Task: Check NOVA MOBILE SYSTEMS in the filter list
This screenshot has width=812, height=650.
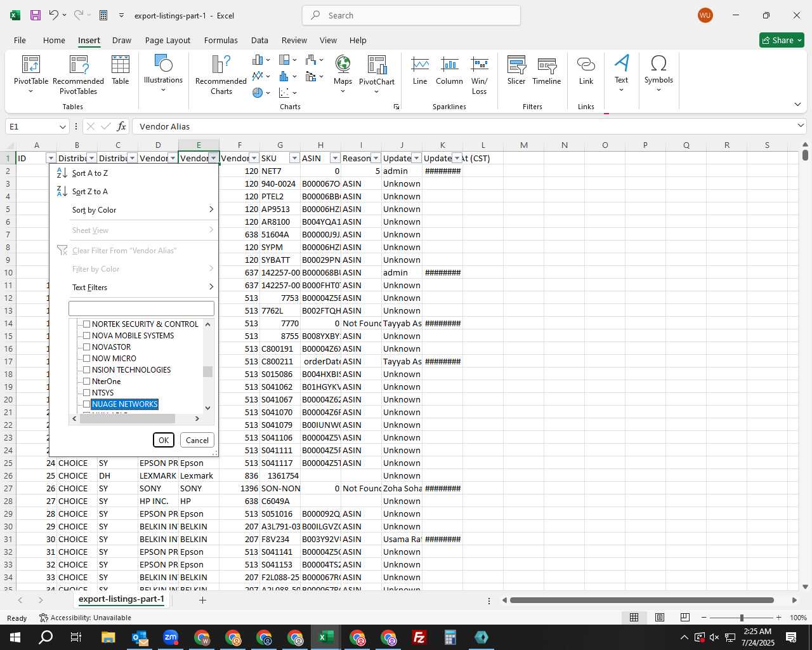Action: (x=87, y=336)
